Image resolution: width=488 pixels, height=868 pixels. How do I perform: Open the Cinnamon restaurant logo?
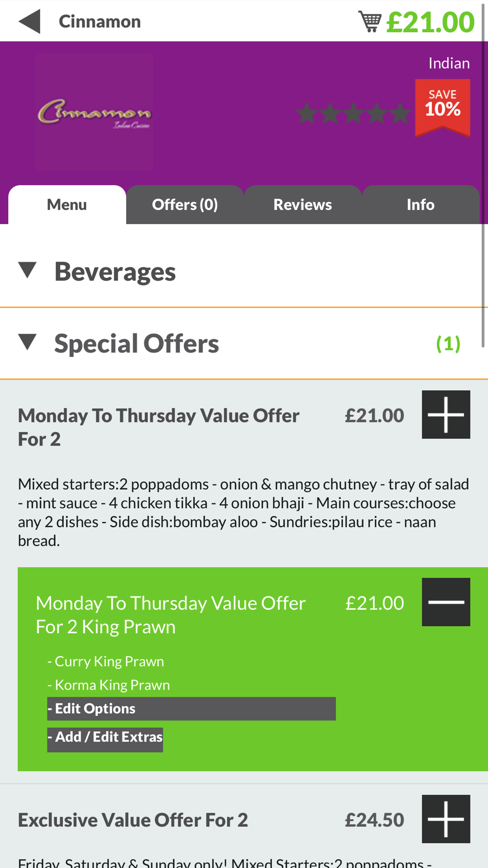pos(94,112)
